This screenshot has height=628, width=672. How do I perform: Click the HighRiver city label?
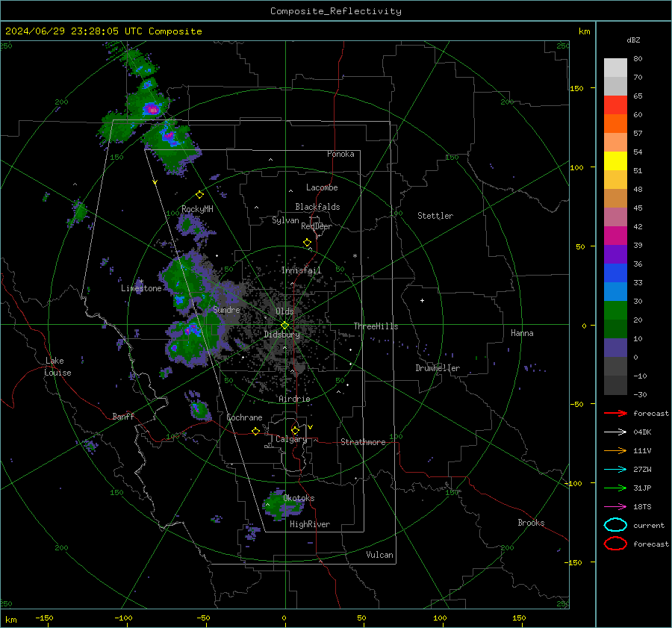click(310, 524)
